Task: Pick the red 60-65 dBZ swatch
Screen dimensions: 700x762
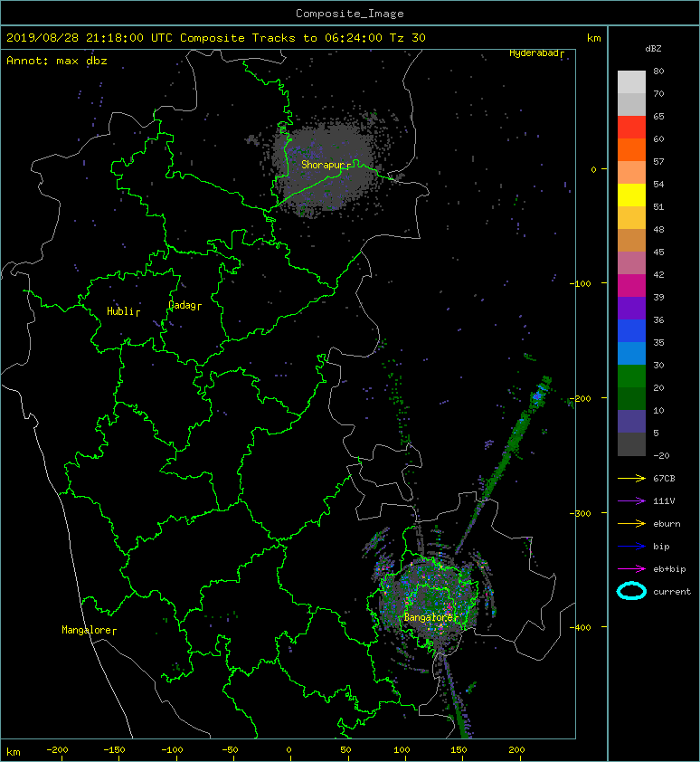Action: click(631, 128)
